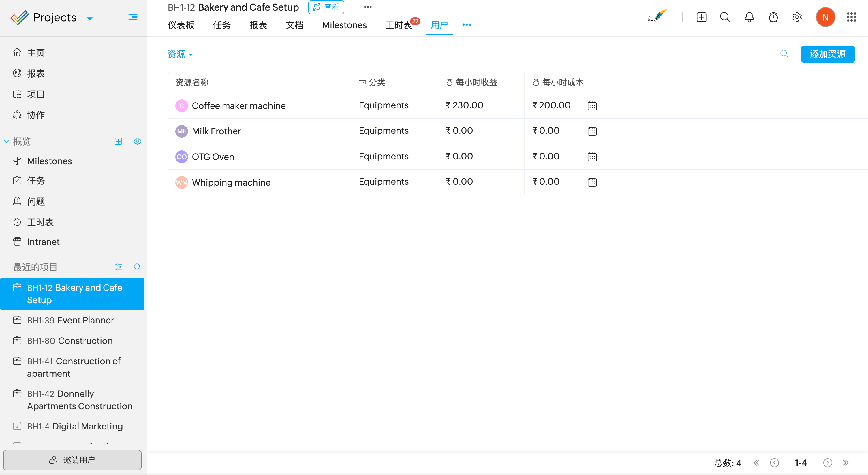Click the 添加资源 button

pos(827,54)
